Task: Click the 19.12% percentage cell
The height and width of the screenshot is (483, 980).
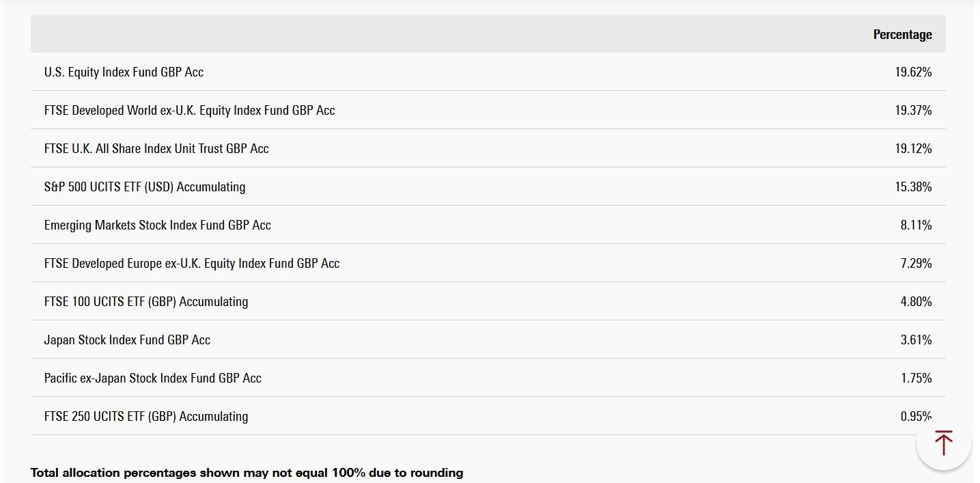Action: coord(913,148)
